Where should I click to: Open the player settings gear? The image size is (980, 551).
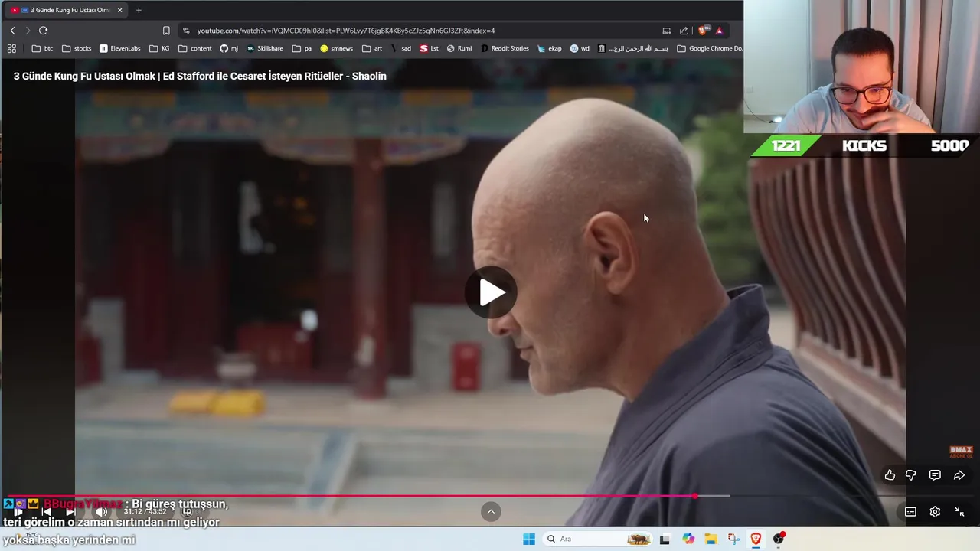935,512
